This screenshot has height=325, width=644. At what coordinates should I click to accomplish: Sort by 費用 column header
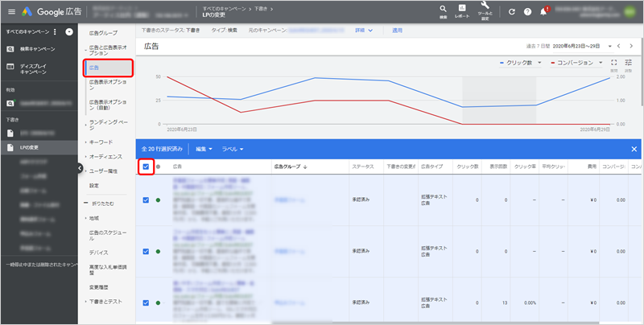[592, 167]
